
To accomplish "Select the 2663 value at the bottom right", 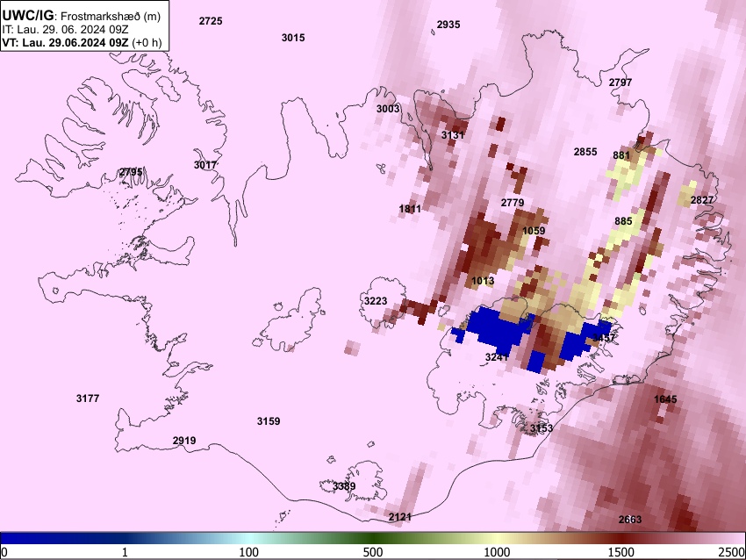I will pos(630,520).
